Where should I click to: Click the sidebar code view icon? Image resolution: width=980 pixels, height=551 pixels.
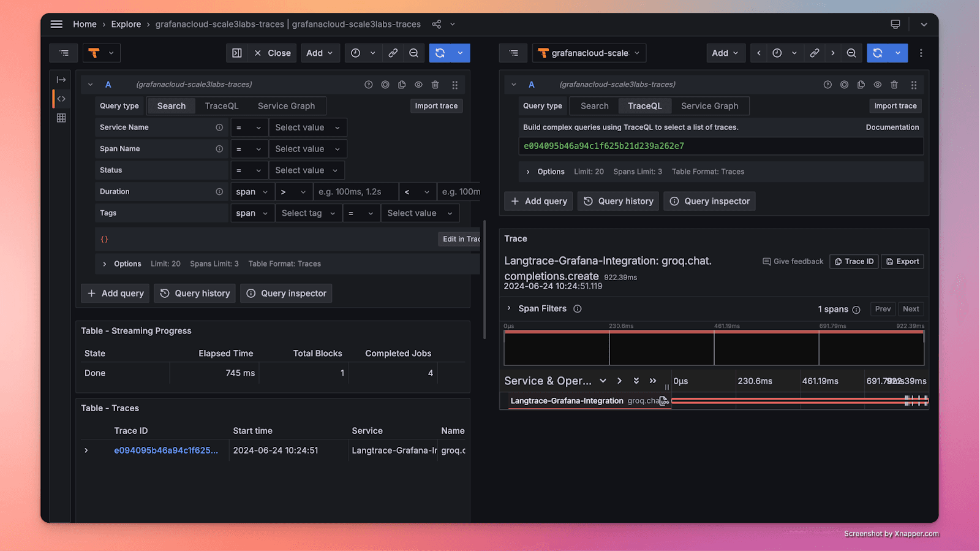pos(61,99)
